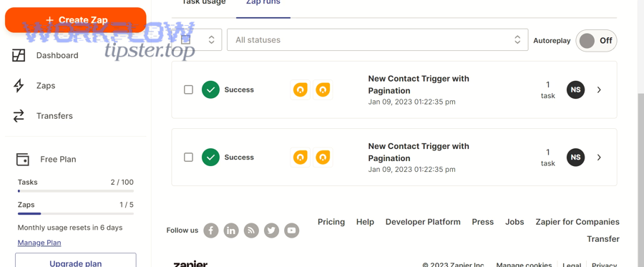Select the Zap runs tab
This screenshot has height=267, width=644.
pyautogui.click(x=263, y=2)
